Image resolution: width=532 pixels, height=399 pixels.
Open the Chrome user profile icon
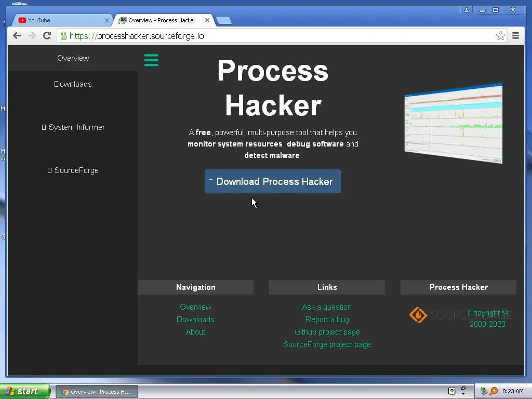pyautogui.click(x=467, y=10)
